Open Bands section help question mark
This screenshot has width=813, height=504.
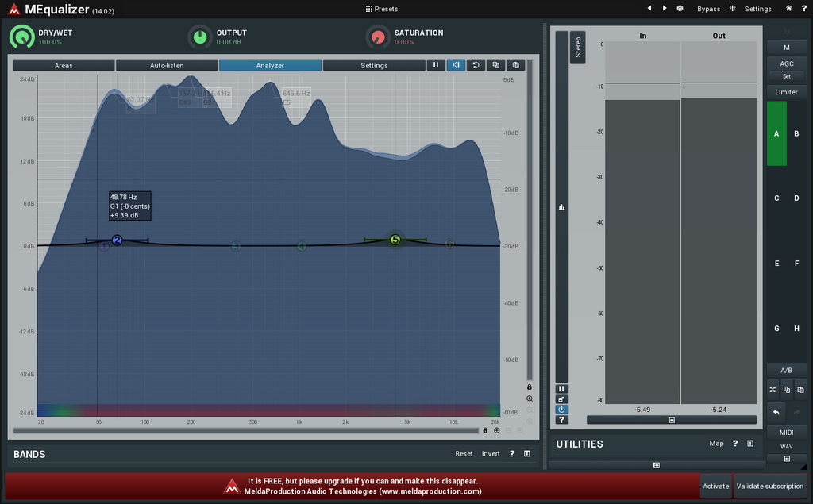point(512,454)
